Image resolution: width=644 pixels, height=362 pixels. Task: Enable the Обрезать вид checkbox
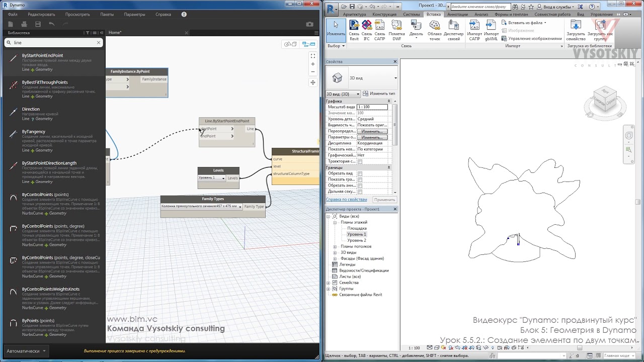tap(360, 173)
